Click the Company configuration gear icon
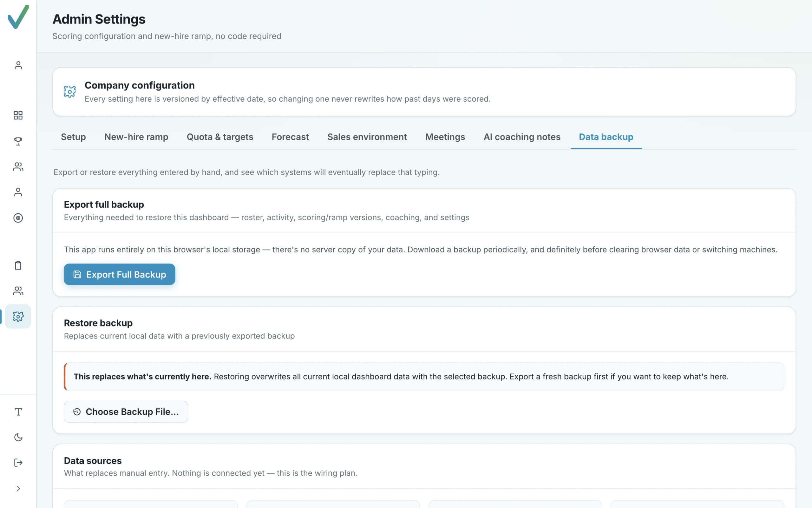The image size is (812, 508). (70, 91)
